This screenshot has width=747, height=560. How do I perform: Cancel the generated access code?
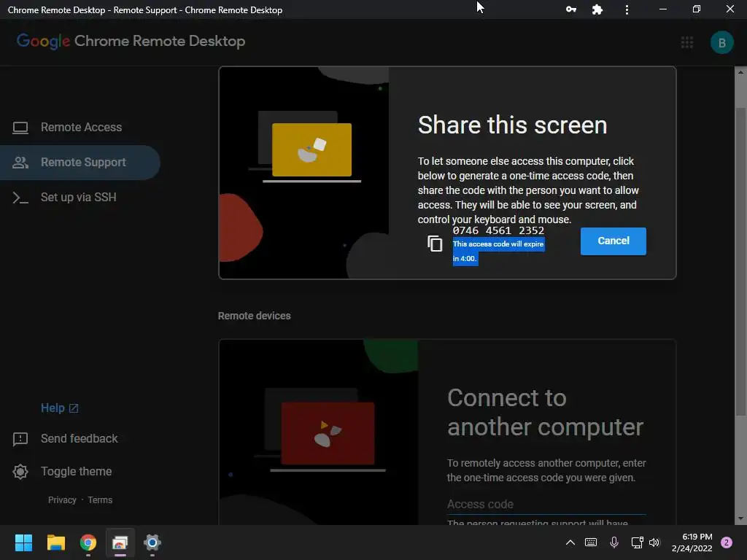coord(613,241)
